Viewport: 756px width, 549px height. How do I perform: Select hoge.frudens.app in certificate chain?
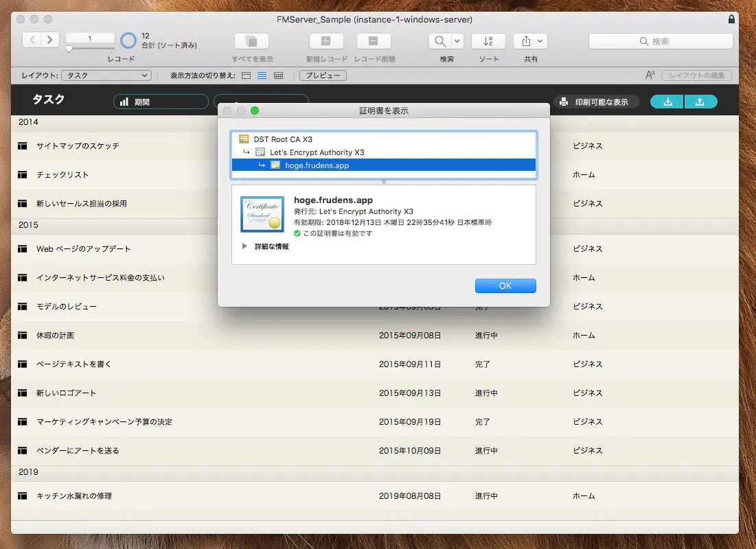pyautogui.click(x=384, y=165)
